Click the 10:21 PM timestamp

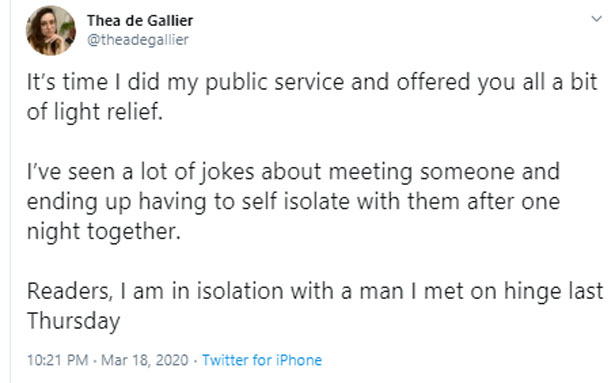point(58,360)
